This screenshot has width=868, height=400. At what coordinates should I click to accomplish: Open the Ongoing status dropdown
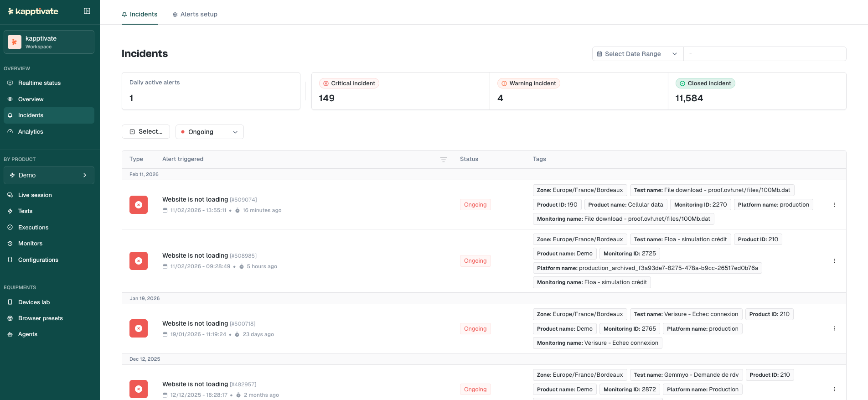(x=210, y=132)
